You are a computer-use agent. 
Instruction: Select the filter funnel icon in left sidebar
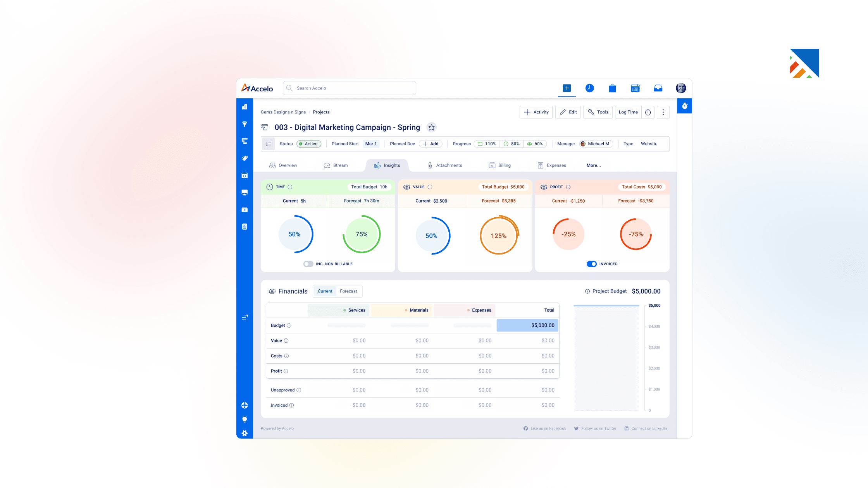click(x=245, y=124)
